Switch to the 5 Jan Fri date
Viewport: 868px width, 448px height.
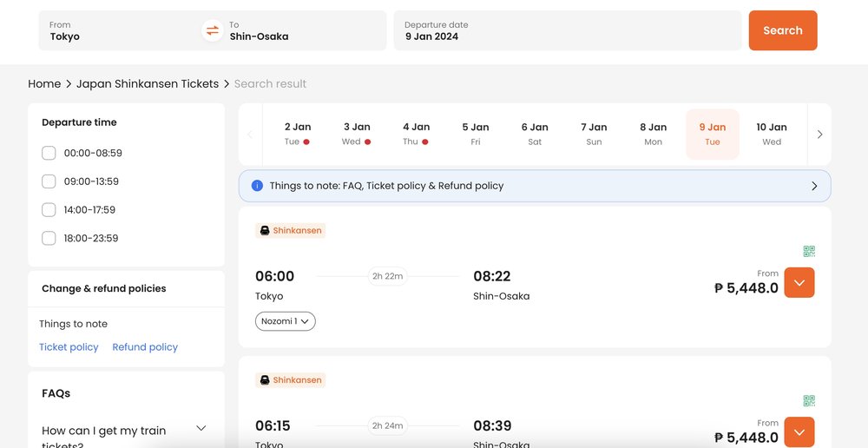pyautogui.click(x=476, y=134)
